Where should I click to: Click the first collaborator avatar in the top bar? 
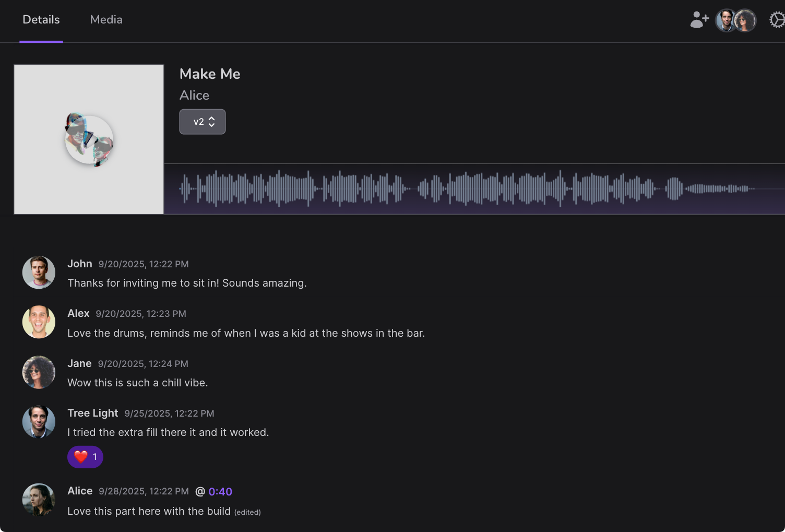(x=725, y=20)
